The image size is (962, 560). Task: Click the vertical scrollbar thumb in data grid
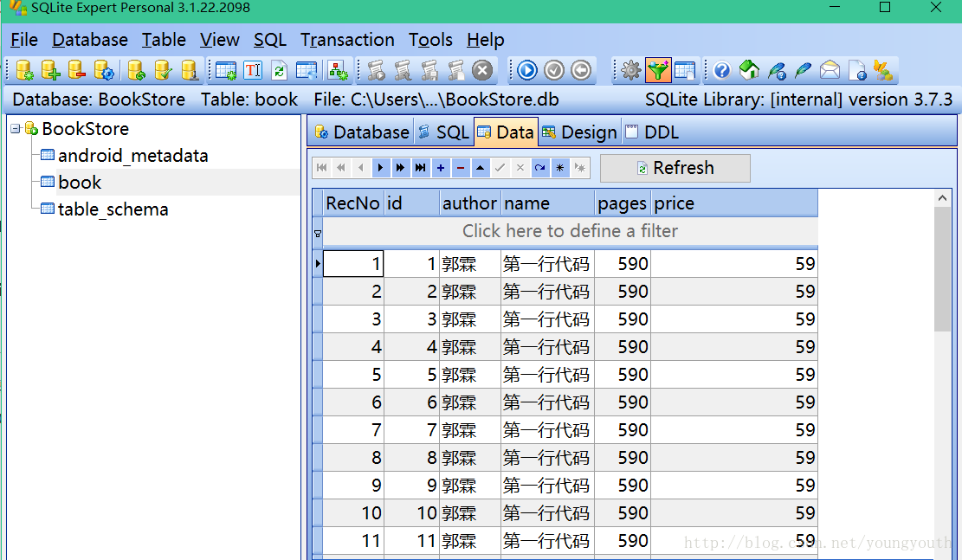(x=942, y=269)
